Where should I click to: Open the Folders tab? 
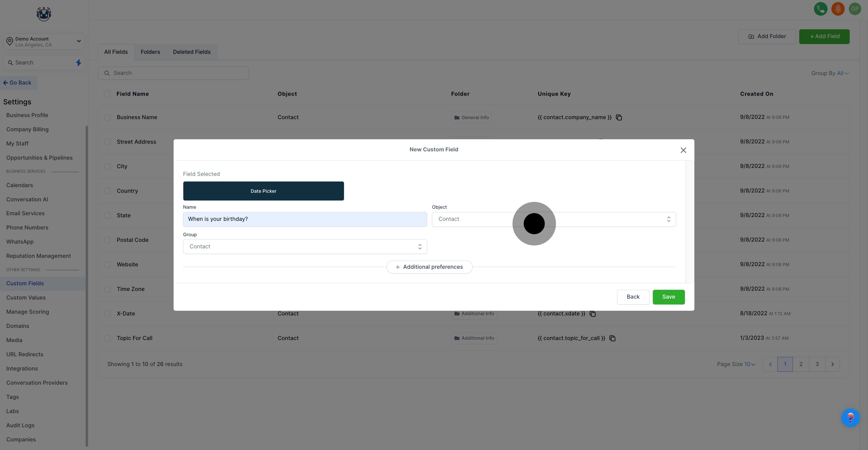150,52
